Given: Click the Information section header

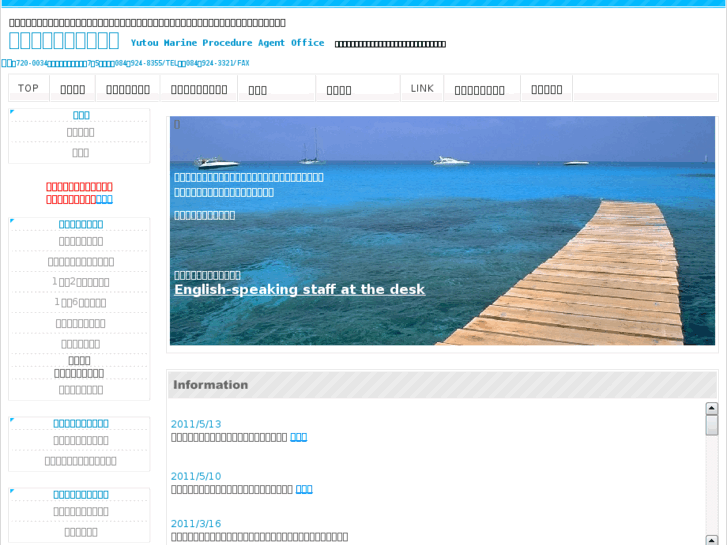Looking at the screenshot, I should (442, 385).
